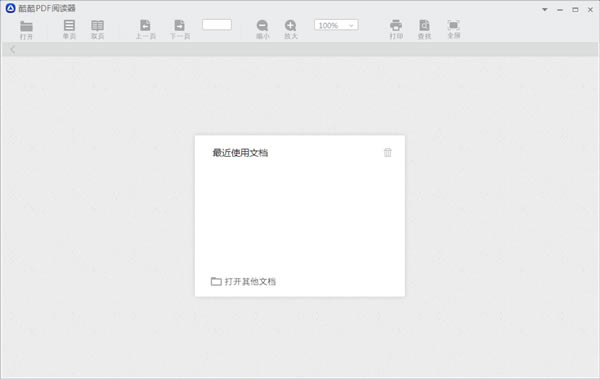
Task: Click the page number input box
Action: coord(217,25)
